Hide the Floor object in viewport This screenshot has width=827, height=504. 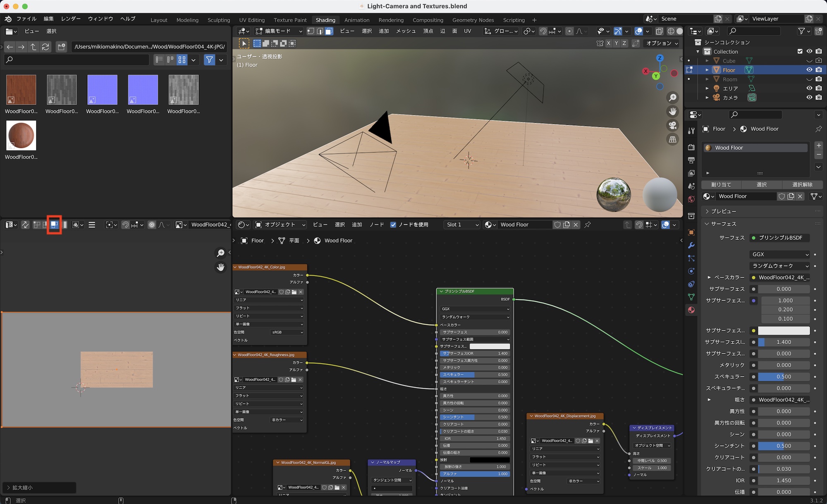[809, 70]
